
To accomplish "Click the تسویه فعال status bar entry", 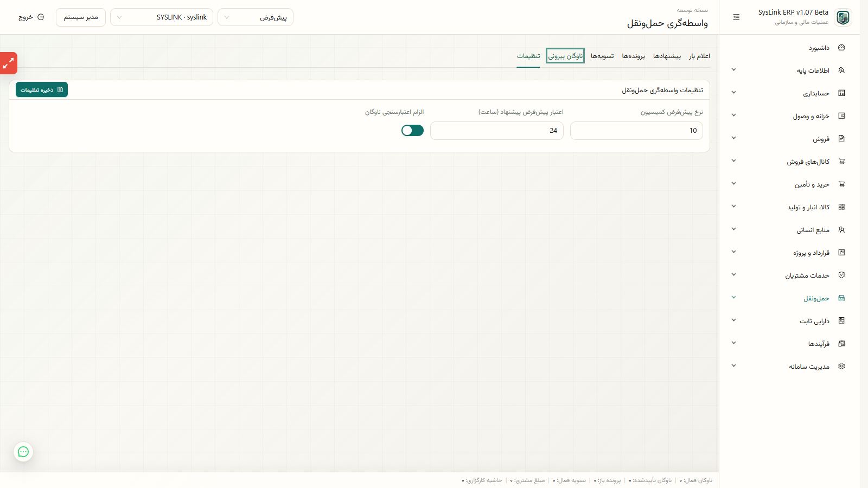I will click(569, 480).
